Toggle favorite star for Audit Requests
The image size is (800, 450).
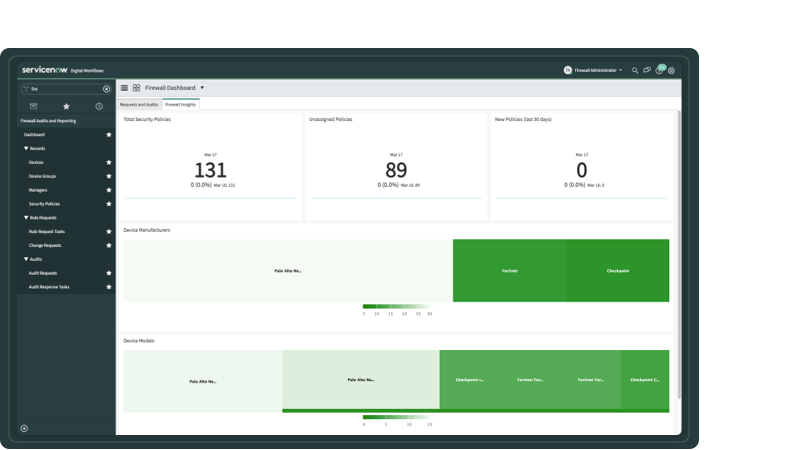[109, 273]
